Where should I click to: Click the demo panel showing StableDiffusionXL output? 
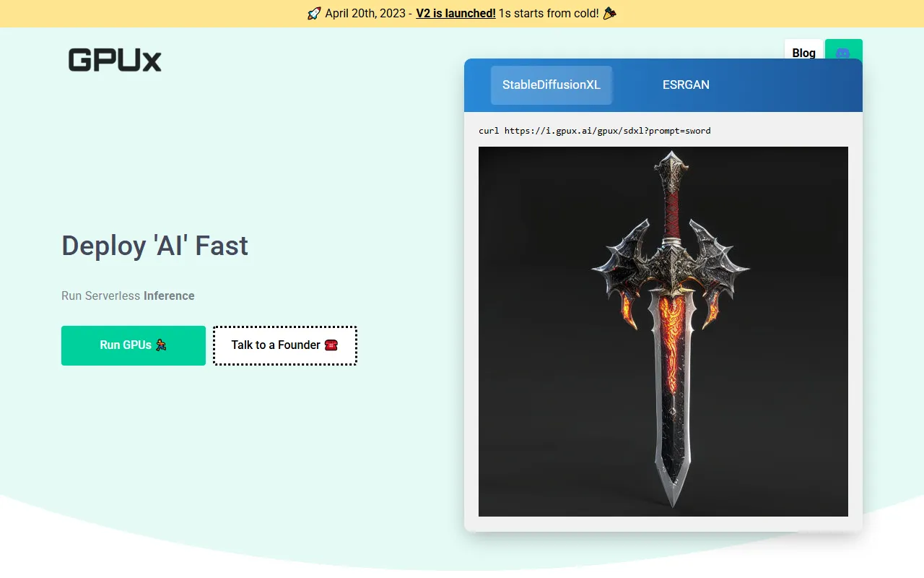[663, 296]
